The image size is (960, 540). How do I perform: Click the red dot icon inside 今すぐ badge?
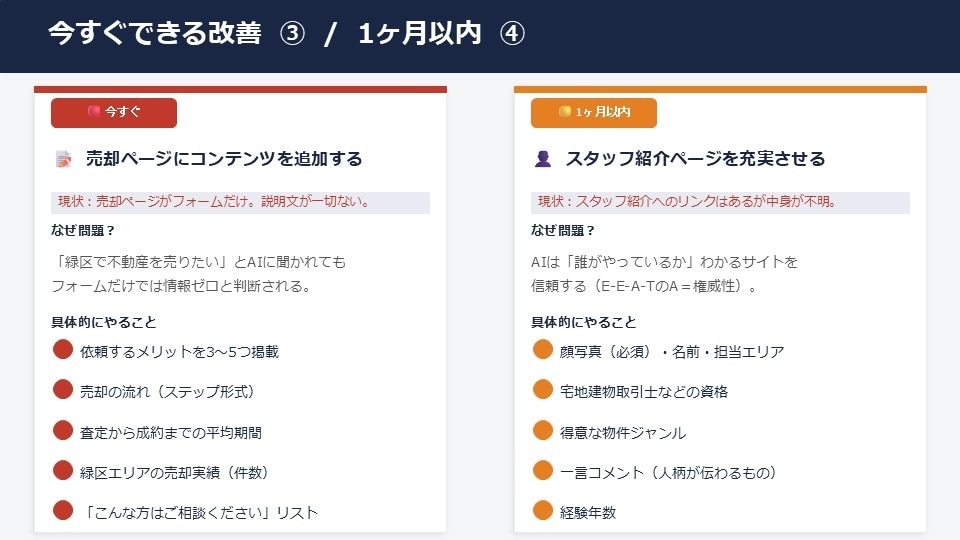pos(94,111)
